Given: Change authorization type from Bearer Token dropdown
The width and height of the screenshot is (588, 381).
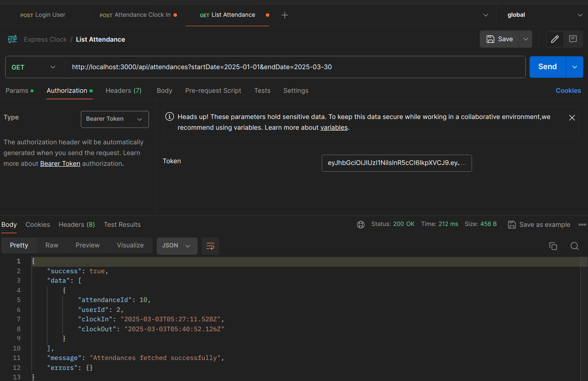Looking at the screenshot, I should point(115,119).
